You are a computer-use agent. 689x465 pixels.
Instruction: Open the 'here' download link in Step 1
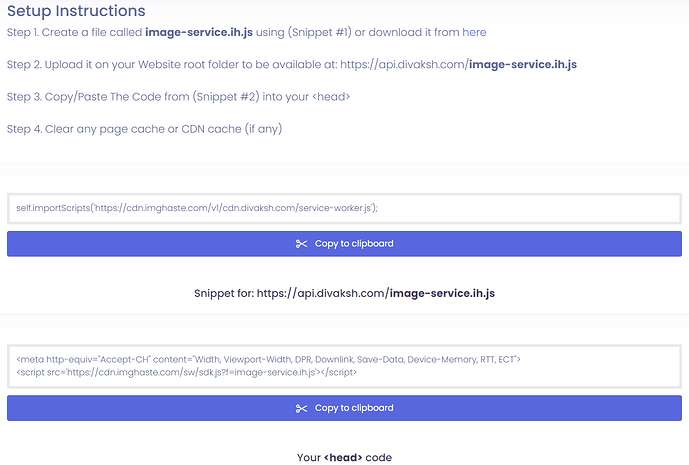[x=474, y=32]
